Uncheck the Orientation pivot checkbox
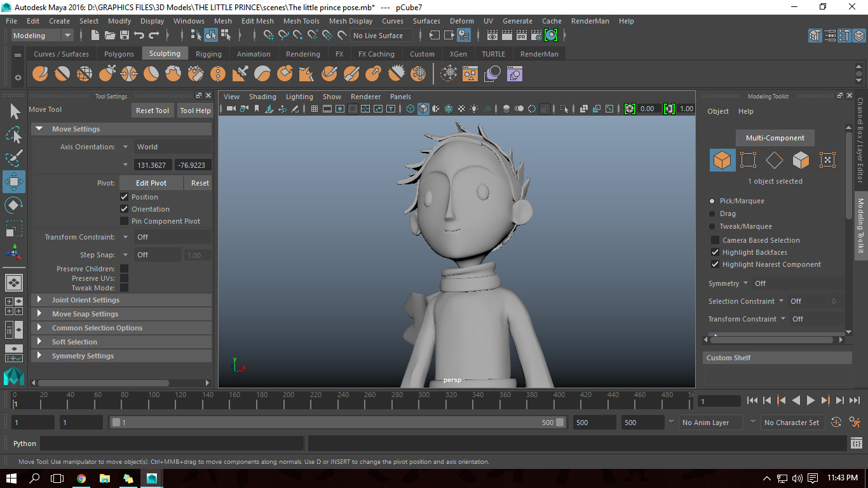The height and width of the screenshot is (488, 868). pos(125,209)
